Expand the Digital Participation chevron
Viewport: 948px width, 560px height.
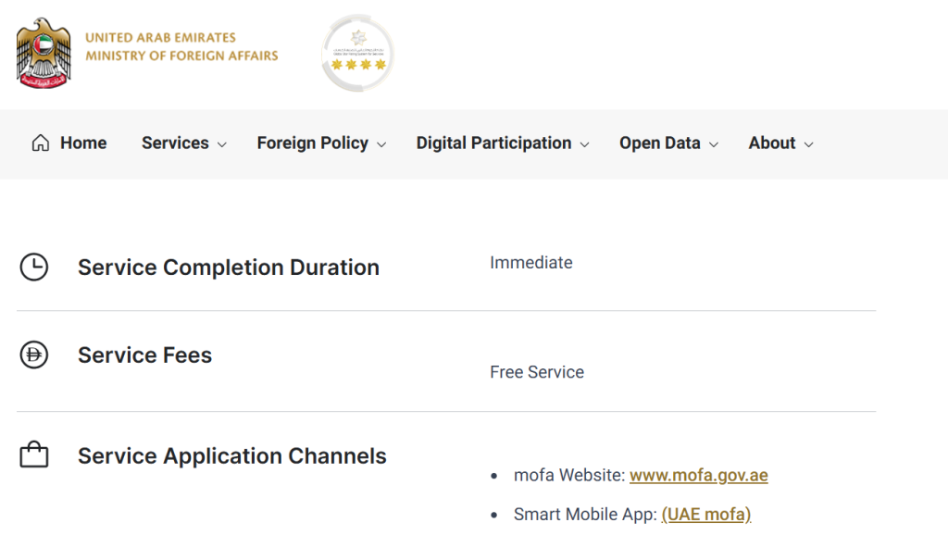coord(585,144)
